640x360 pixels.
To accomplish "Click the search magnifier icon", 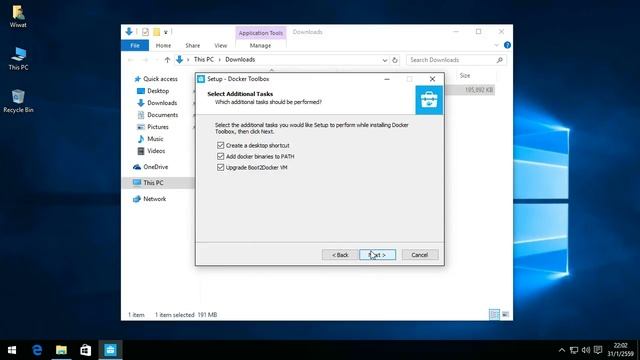I will click(500, 60).
